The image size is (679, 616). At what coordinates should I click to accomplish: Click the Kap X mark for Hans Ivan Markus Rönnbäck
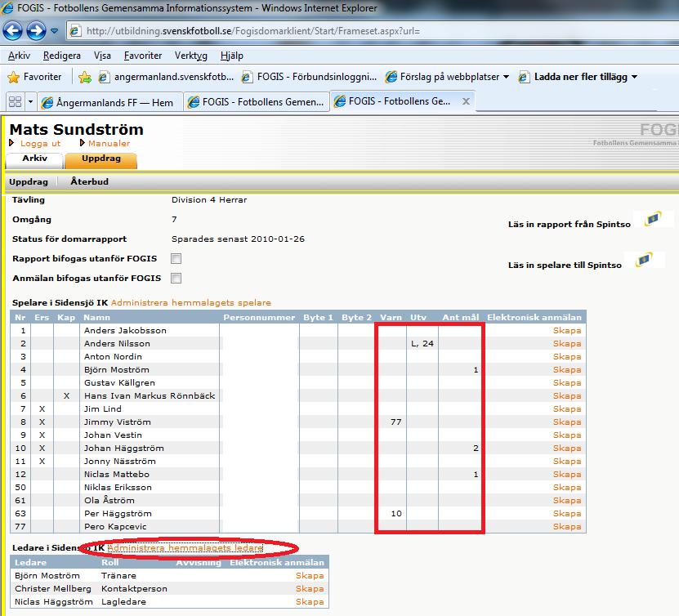(x=66, y=395)
